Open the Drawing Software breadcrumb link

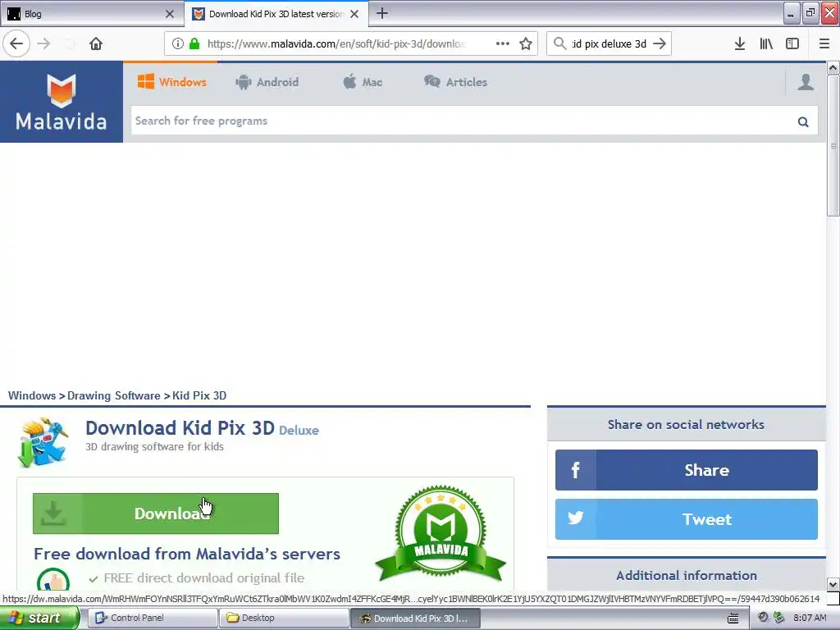tap(113, 395)
